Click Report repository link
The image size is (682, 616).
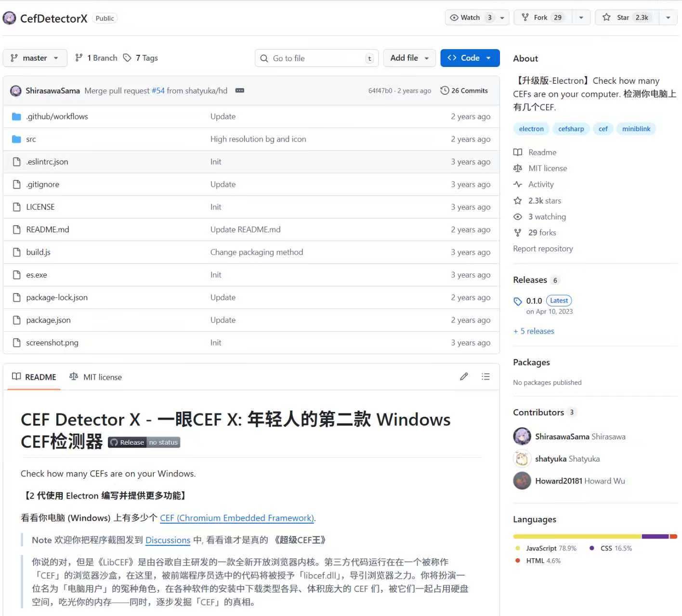click(543, 248)
